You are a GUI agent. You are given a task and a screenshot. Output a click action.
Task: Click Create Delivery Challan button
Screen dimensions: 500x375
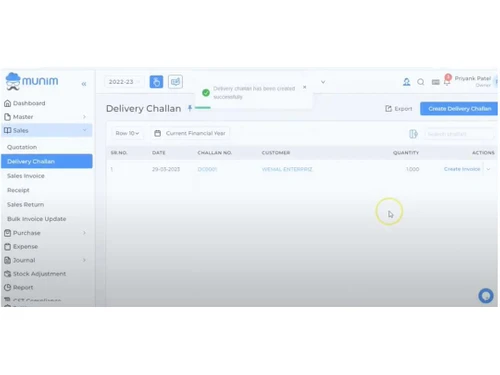[x=459, y=109]
